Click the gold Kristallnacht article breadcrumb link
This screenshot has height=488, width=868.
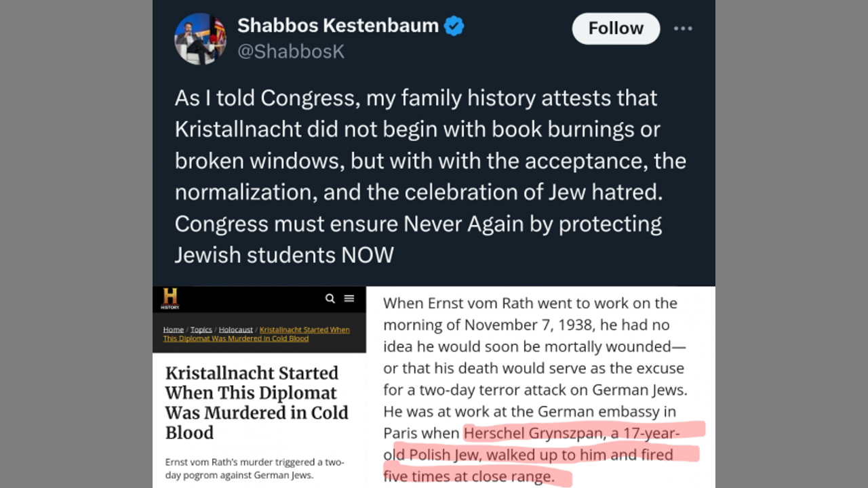click(304, 330)
